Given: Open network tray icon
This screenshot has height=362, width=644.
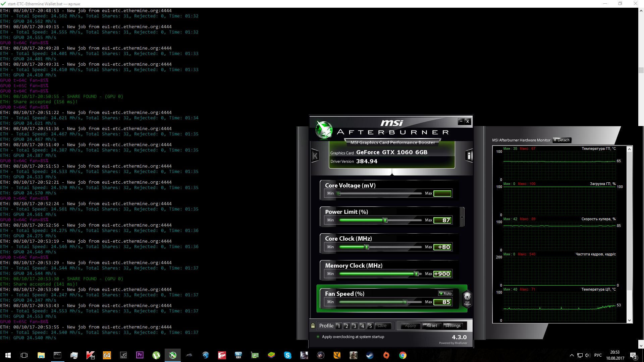Looking at the screenshot, I should [x=580, y=355].
